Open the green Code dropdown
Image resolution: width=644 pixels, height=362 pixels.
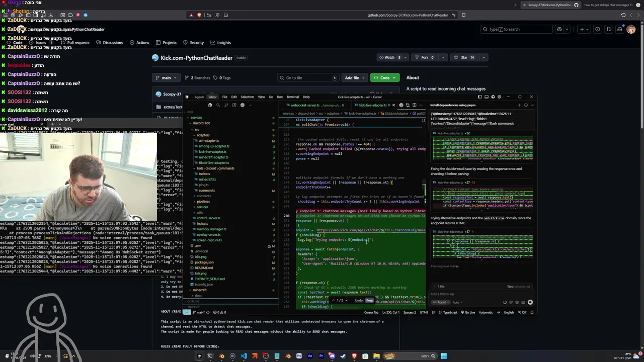(385, 78)
